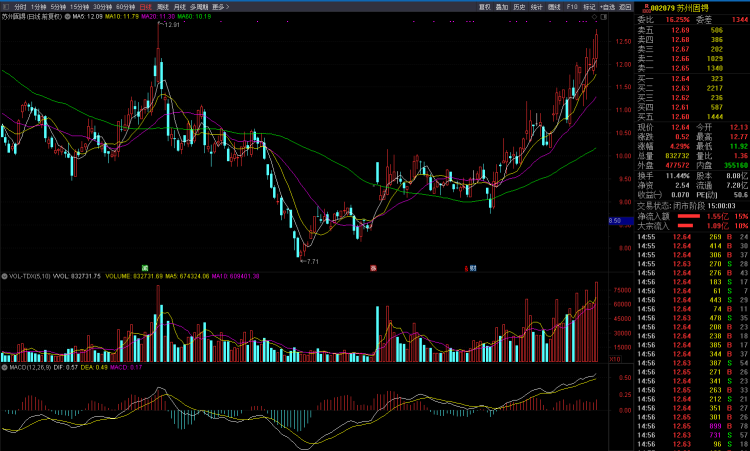This screenshot has width=750, height=451.
Task: Open the 历史 history button
Action: pos(519,7)
